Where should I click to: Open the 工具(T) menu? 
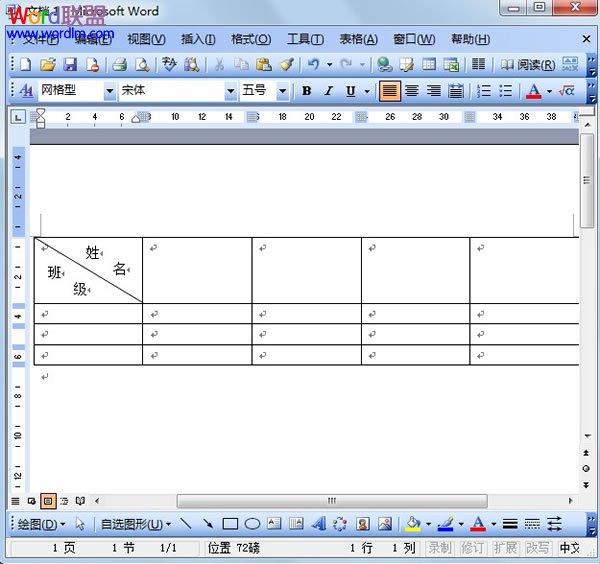pos(305,39)
